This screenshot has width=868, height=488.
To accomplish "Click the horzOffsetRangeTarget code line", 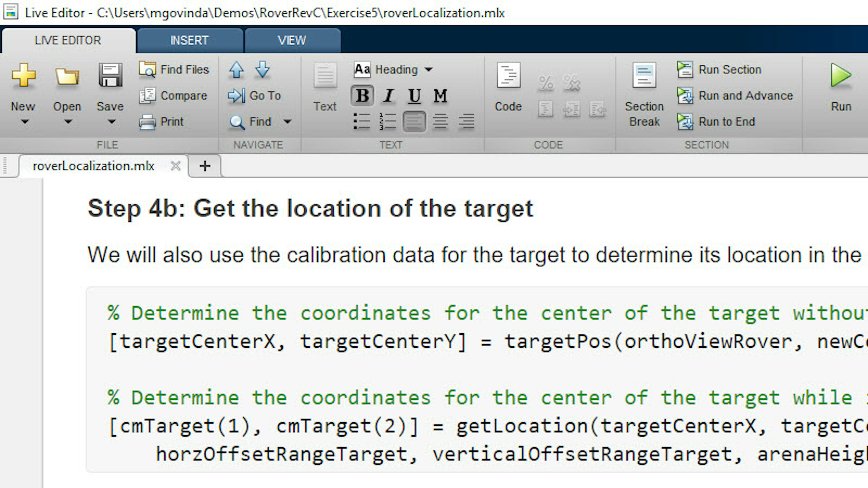I will [x=512, y=455].
